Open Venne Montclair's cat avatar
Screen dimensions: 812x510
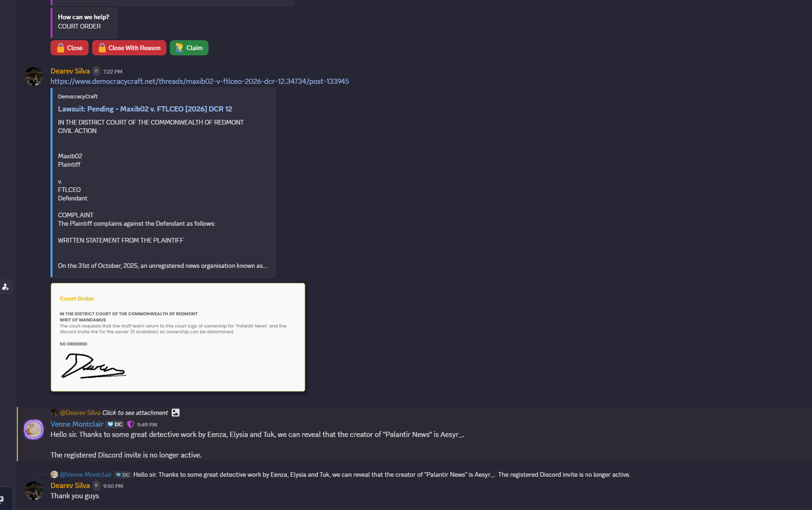tap(34, 429)
